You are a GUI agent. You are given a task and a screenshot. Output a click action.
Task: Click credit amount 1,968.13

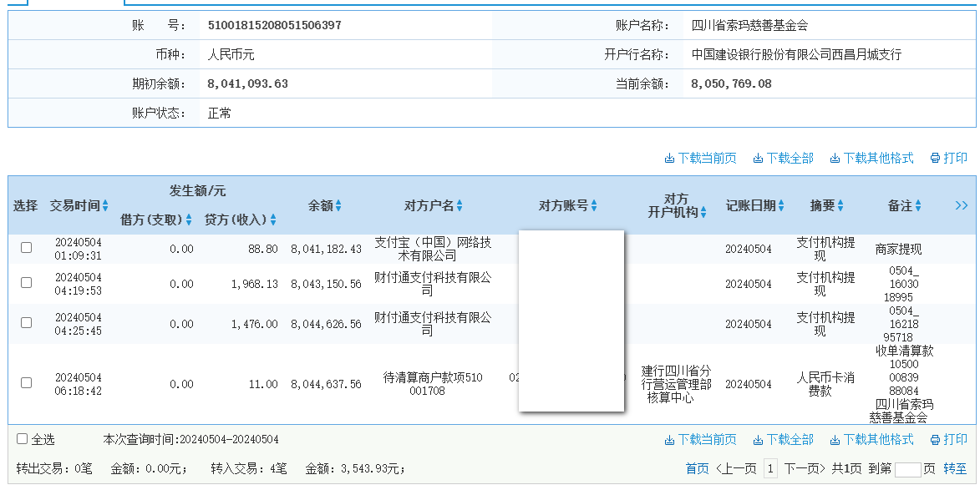pos(254,284)
